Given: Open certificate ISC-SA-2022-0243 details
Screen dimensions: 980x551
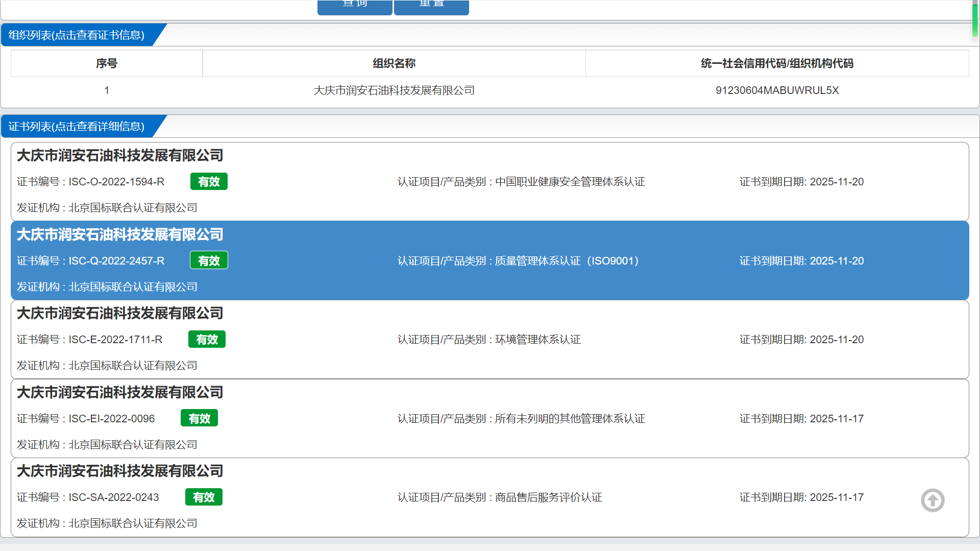Looking at the screenshot, I should [490, 497].
